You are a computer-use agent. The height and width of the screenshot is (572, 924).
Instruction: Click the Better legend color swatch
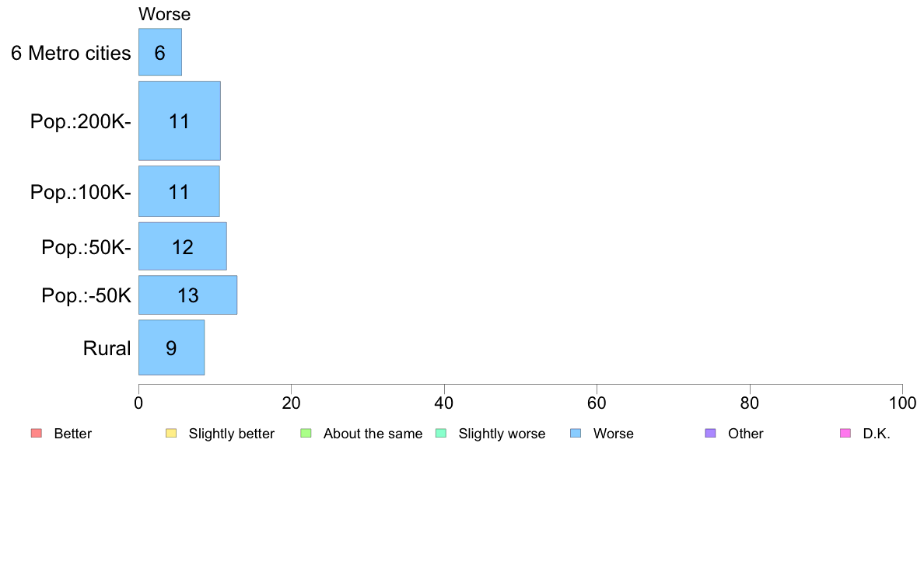point(37,434)
